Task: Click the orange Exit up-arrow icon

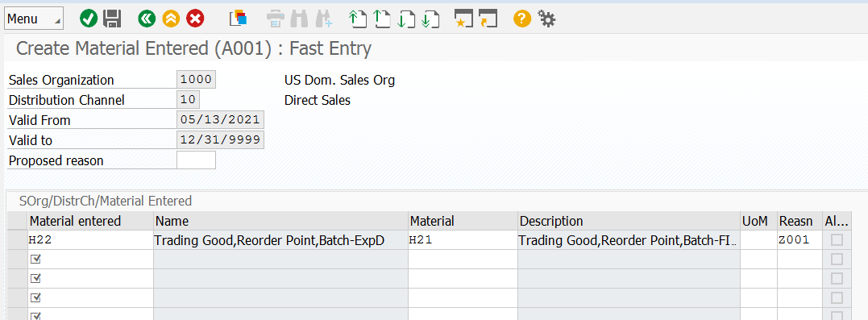Action: click(171, 19)
